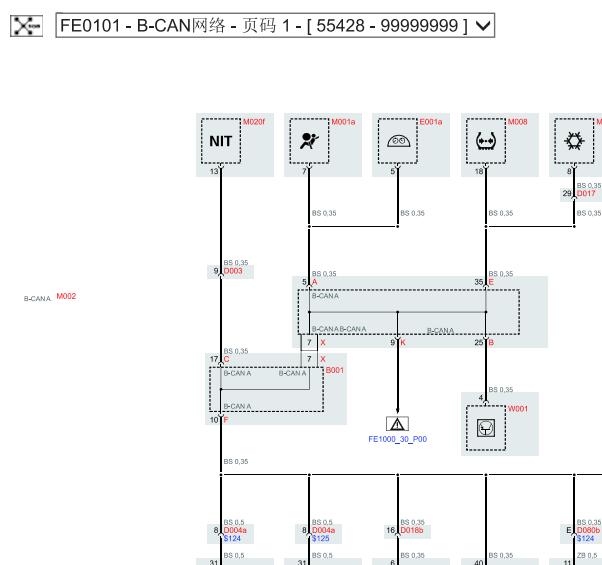This screenshot has height=565, width=602.
Task: Select the B001 junction box label
Action: tap(335, 370)
